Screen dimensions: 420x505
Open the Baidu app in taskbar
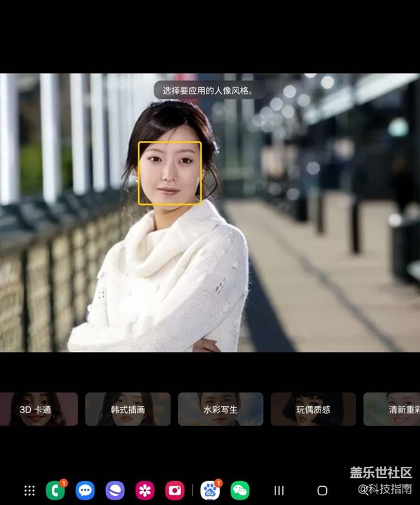210,491
